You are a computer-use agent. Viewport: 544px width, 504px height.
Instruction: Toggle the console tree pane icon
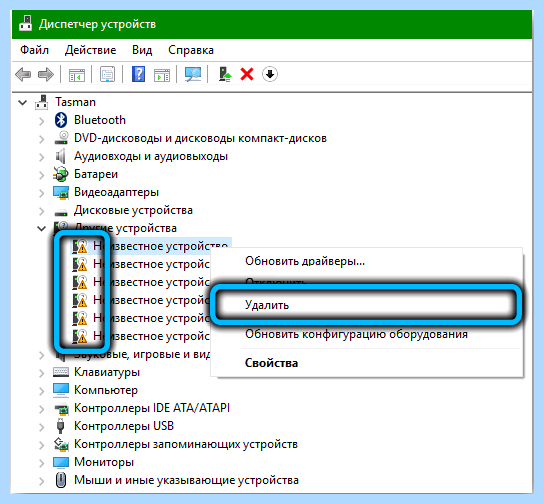point(77,74)
